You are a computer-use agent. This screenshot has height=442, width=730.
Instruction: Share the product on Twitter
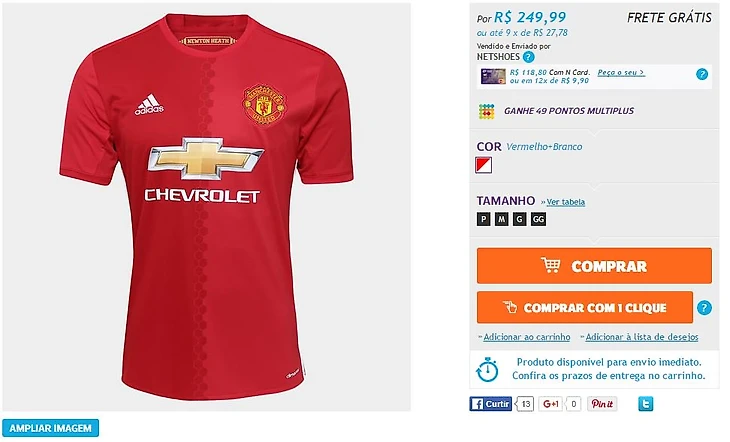(645, 403)
